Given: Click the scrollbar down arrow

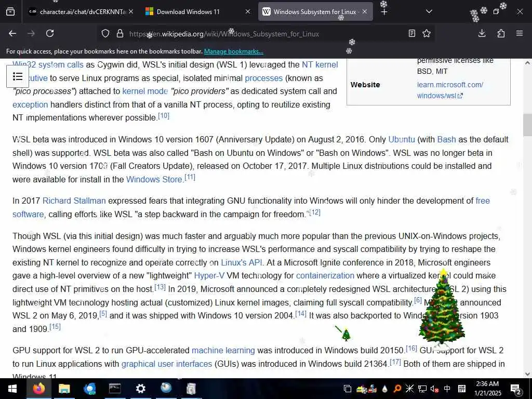Looking at the screenshot, I should point(527,374).
